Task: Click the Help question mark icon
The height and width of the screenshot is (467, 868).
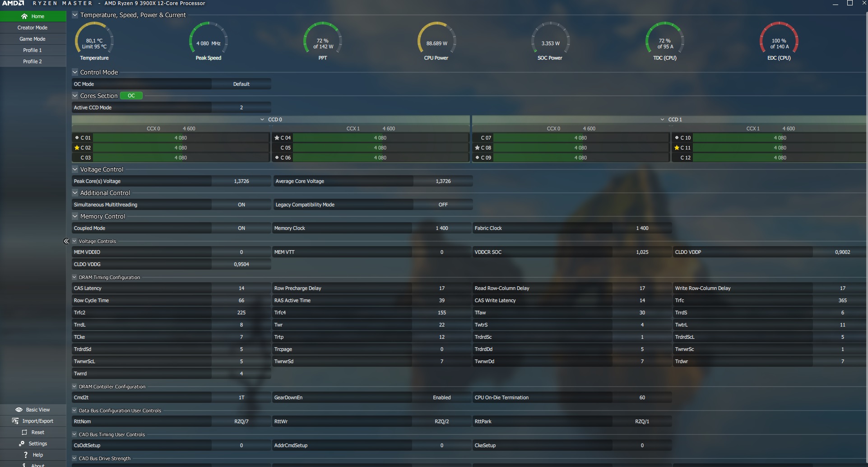Action: (x=26, y=455)
